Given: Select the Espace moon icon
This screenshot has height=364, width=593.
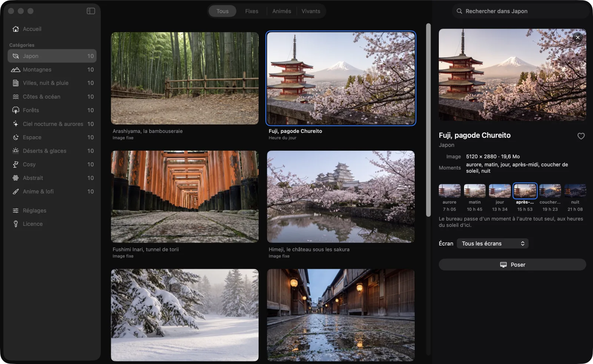Looking at the screenshot, I should (16, 137).
